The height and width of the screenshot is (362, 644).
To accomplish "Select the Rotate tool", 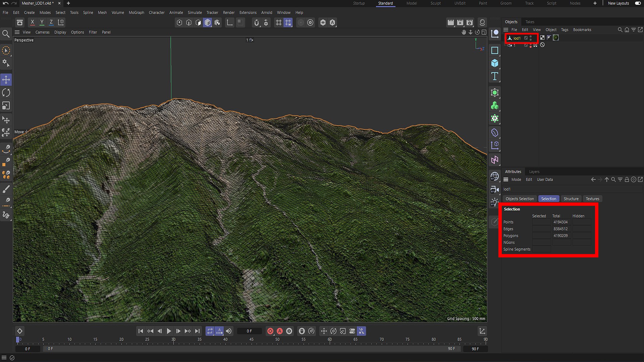I will click(6, 93).
